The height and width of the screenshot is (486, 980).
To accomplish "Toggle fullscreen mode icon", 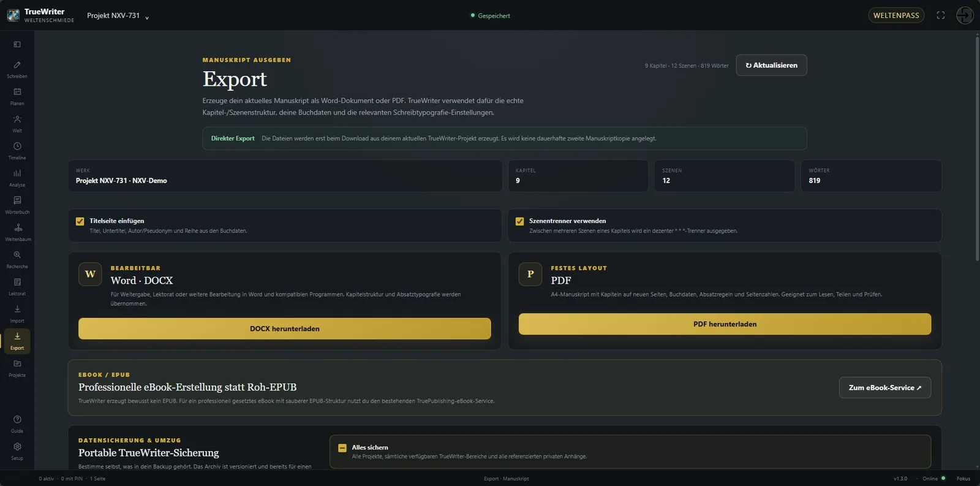I will [x=941, y=15].
